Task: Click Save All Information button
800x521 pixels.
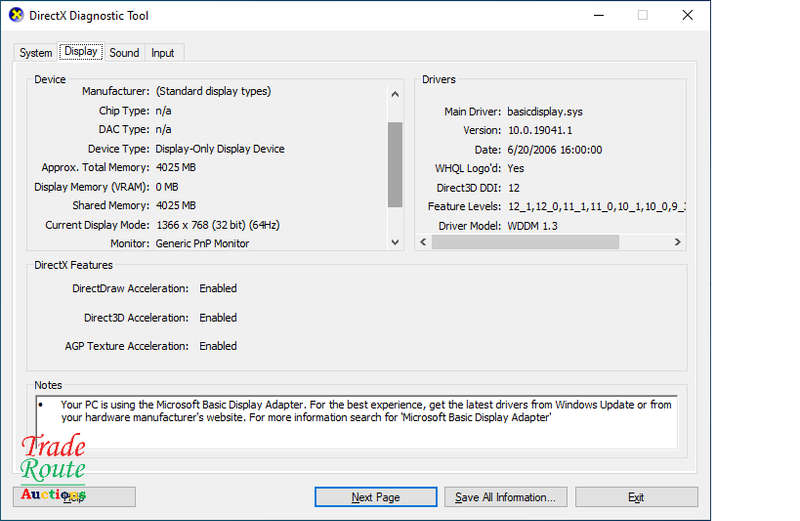Action: coord(505,497)
